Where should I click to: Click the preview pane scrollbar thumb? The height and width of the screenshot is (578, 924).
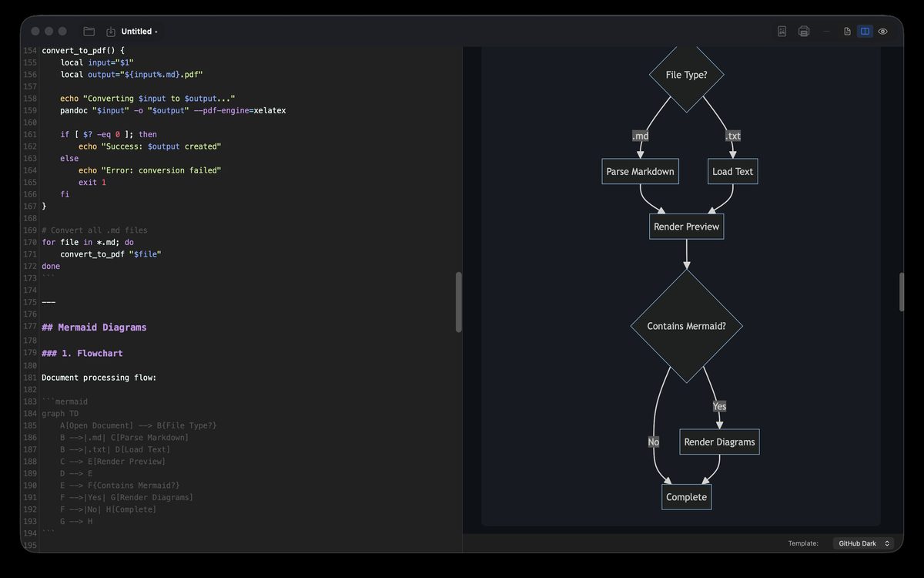pyautogui.click(x=902, y=291)
